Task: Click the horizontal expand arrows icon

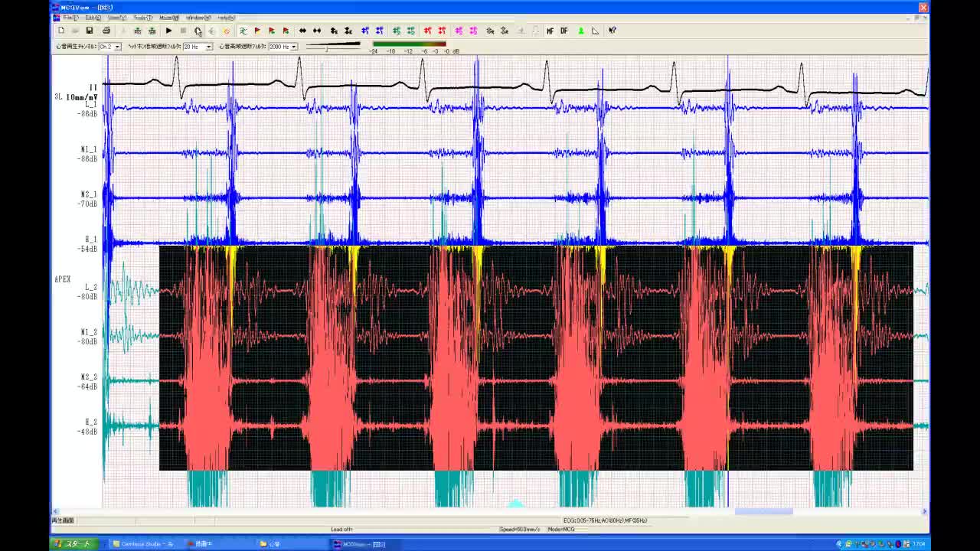Action: (x=302, y=31)
